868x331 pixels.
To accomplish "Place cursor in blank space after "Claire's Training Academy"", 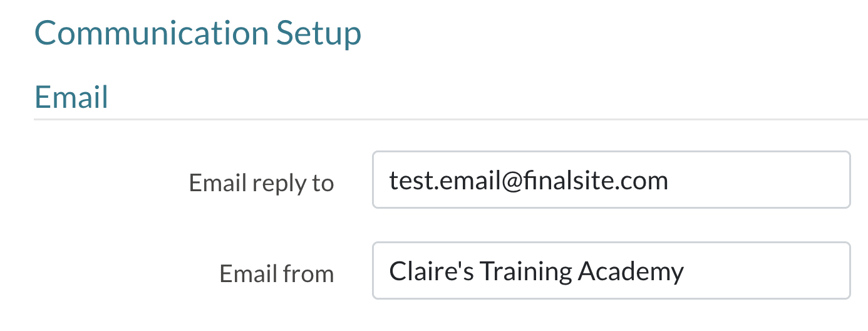I will (764, 271).
